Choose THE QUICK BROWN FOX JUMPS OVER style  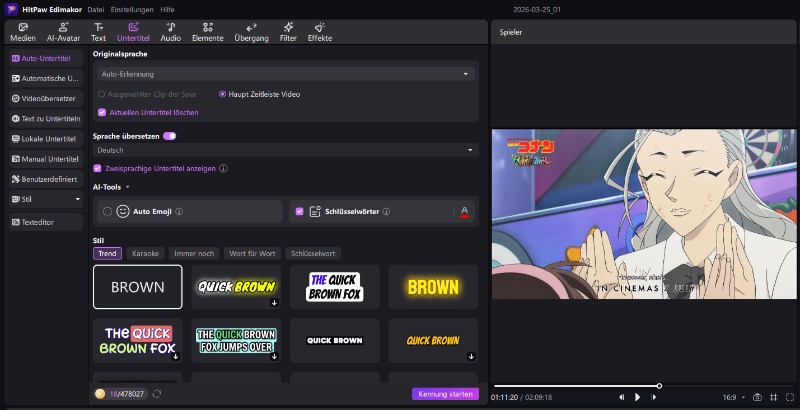click(236, 340)
